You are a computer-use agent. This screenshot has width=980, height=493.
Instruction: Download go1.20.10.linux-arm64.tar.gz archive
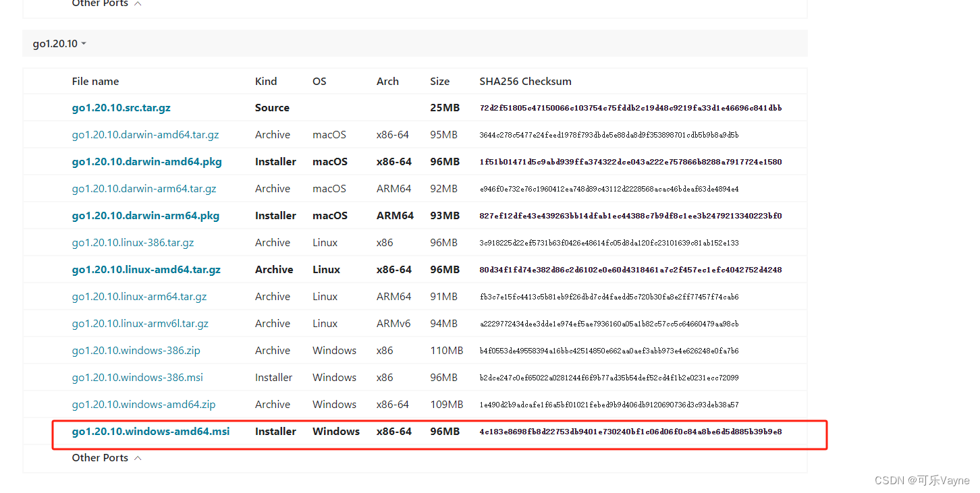click(139, 297)
